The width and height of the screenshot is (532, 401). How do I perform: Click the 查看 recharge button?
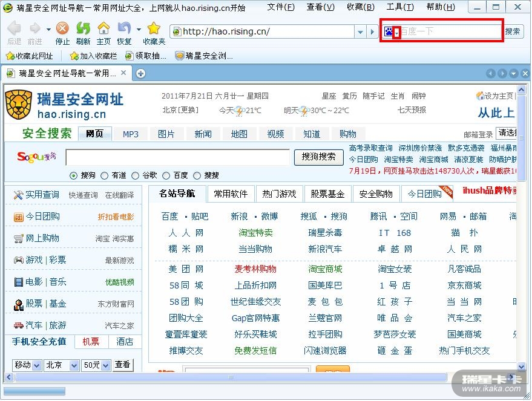point(122,365)
